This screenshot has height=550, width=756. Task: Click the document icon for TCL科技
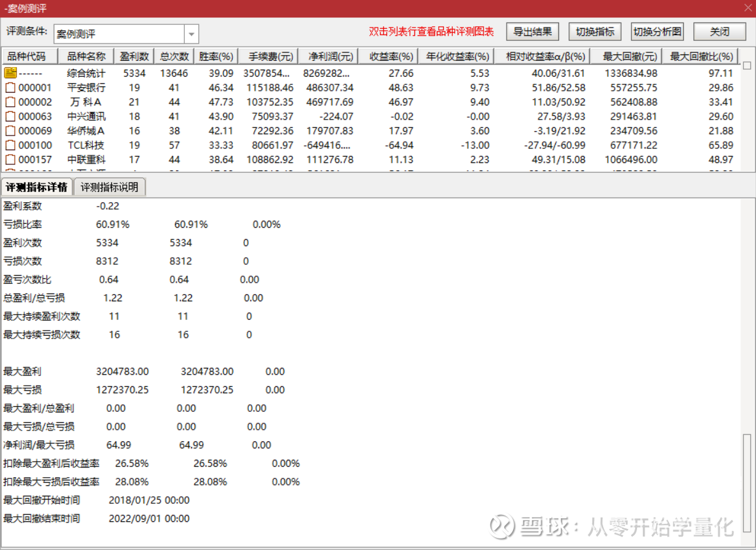(10, 145)
